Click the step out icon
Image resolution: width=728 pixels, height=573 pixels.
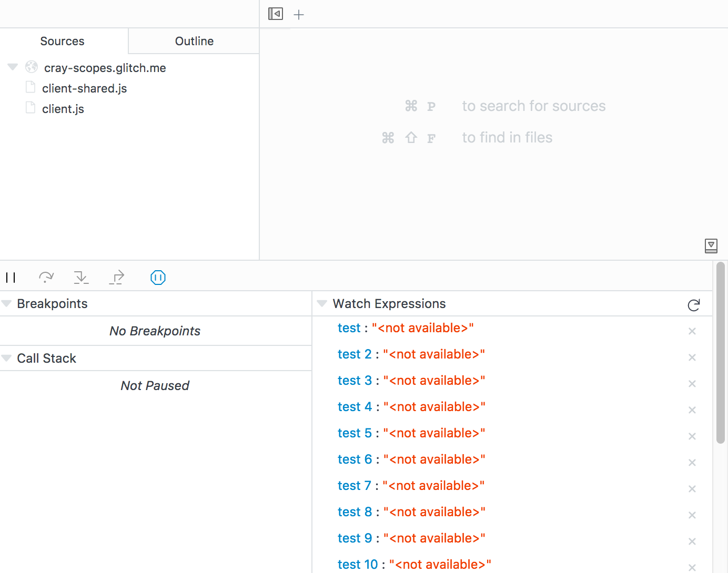[117, 277]
